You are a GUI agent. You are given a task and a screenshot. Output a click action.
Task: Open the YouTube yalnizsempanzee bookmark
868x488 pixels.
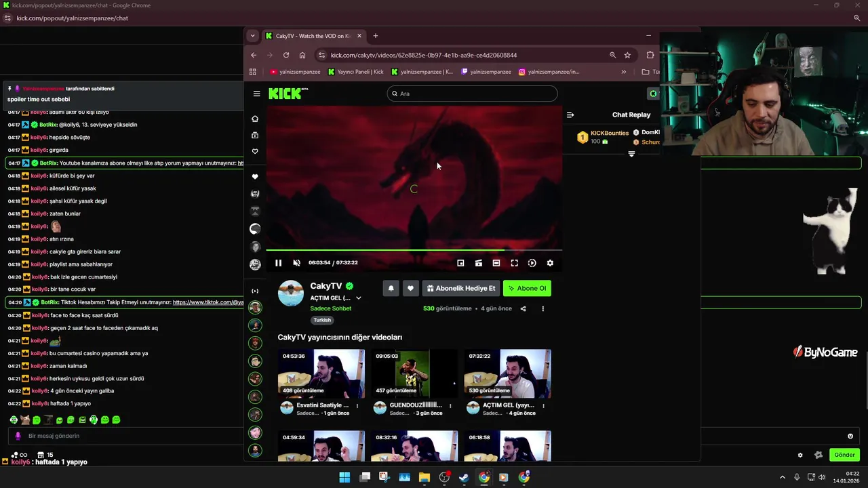(295, 72)
